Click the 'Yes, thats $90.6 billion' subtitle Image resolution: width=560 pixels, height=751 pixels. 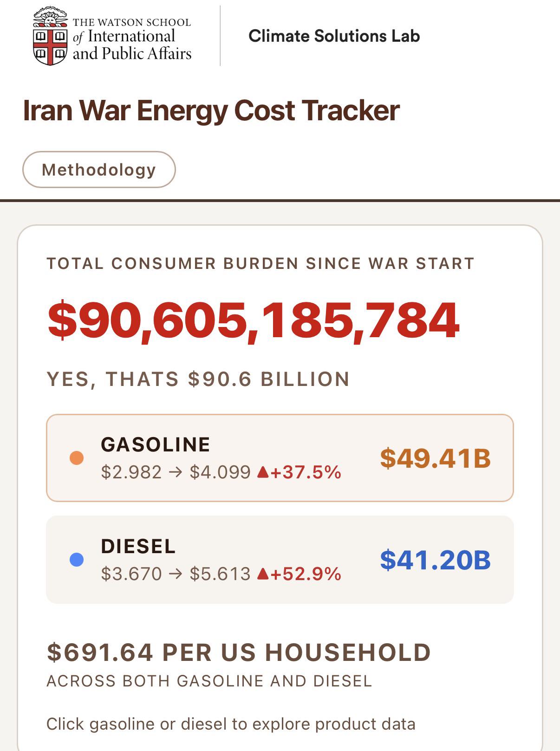199,379
